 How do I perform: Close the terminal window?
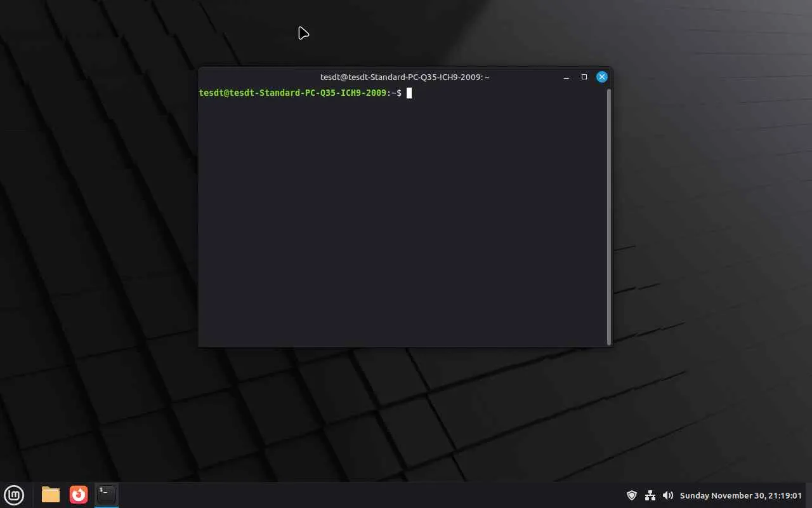pos(602,77)
